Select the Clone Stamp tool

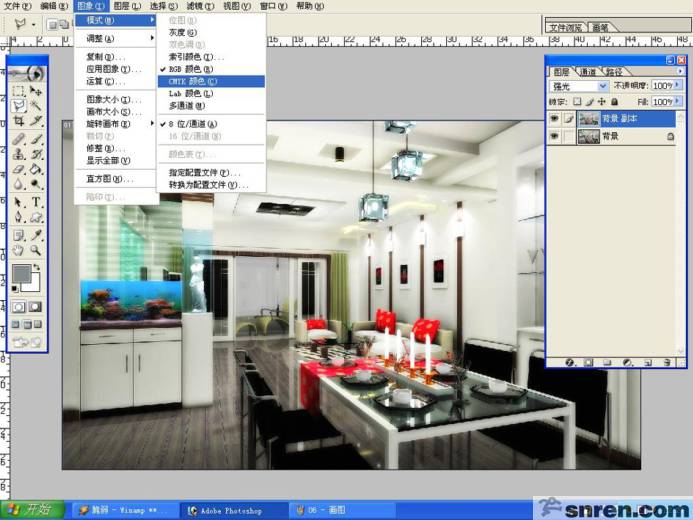[18, 154]
